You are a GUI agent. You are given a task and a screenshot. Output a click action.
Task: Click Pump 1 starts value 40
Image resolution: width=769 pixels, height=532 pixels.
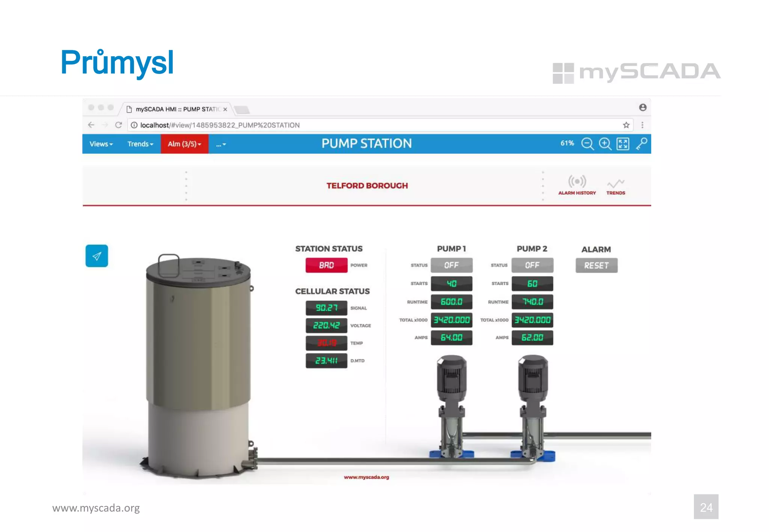(451, 284)
